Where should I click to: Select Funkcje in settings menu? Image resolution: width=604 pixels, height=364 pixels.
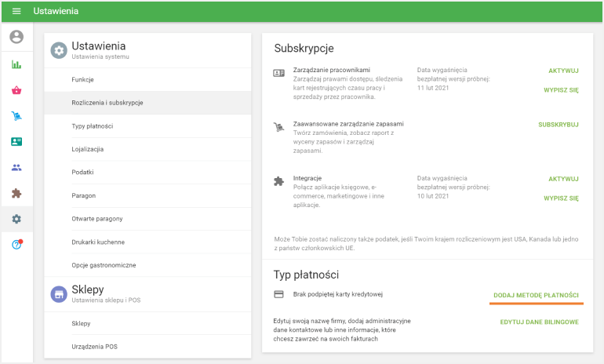[148, 80]
